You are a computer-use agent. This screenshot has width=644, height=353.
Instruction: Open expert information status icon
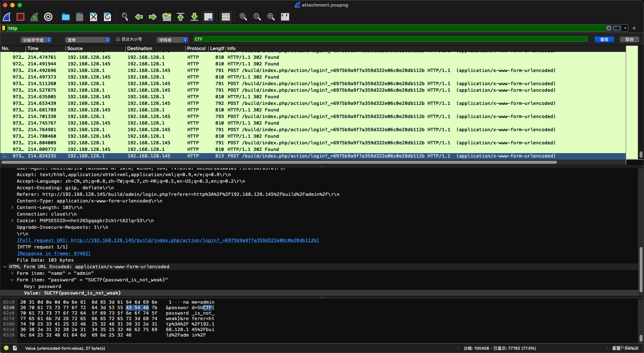click(6, 348)
